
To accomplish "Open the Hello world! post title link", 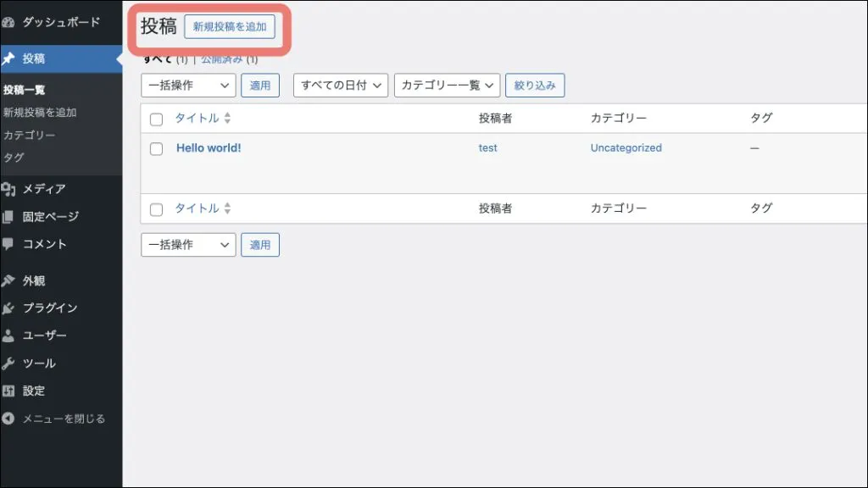I will click(209, 147).
